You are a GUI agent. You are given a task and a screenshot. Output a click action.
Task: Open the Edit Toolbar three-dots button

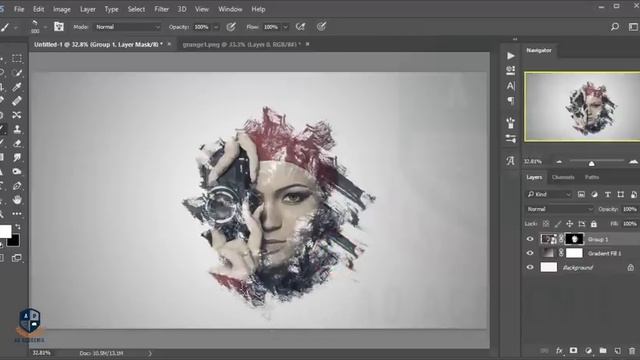pyautogui.click(x=17, y=213)
